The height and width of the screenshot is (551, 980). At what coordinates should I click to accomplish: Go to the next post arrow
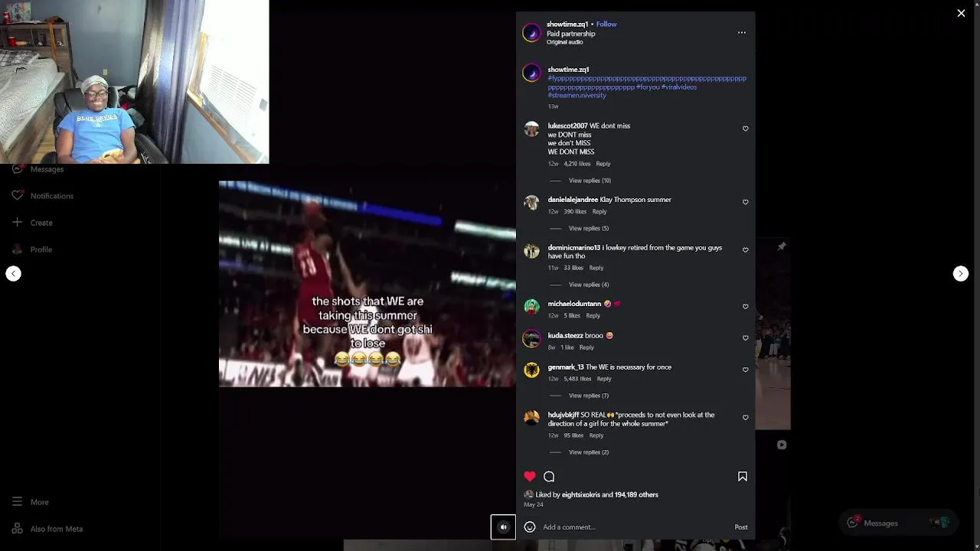[961, 274]
